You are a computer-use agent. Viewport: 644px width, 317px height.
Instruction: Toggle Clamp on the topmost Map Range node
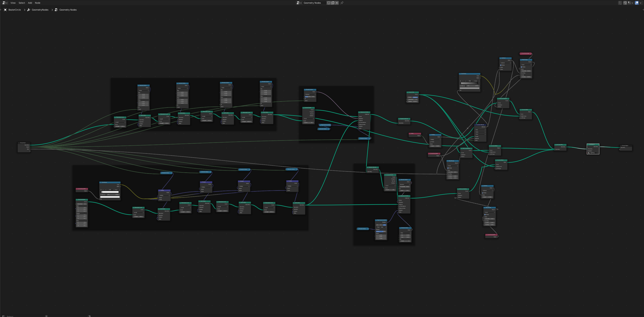pos(522,67)
